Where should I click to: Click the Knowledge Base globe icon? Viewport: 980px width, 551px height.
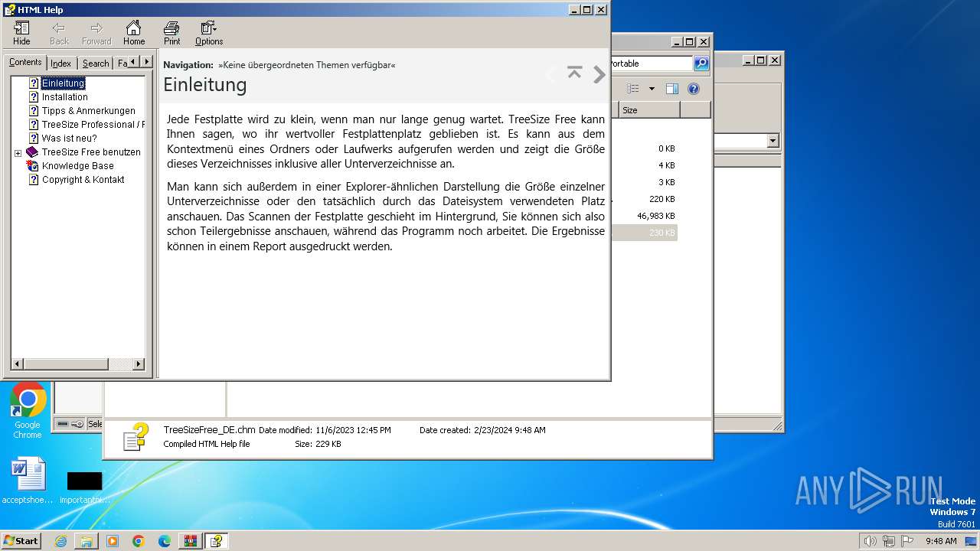32,166
